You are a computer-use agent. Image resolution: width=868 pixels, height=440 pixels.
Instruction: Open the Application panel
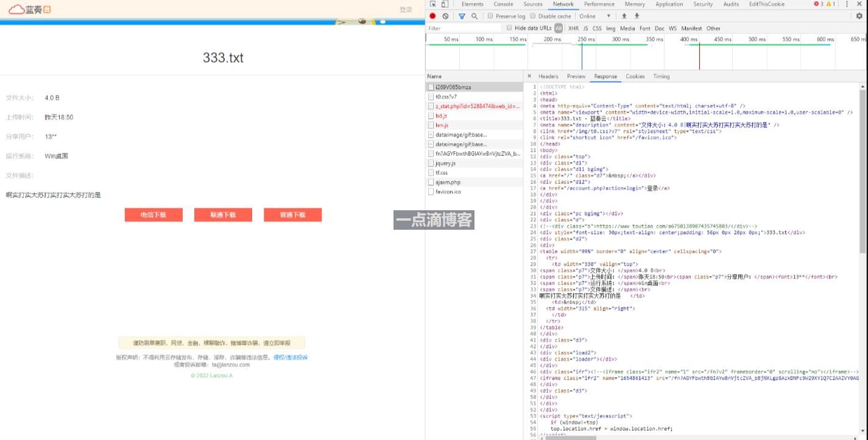tap(669, 4)
